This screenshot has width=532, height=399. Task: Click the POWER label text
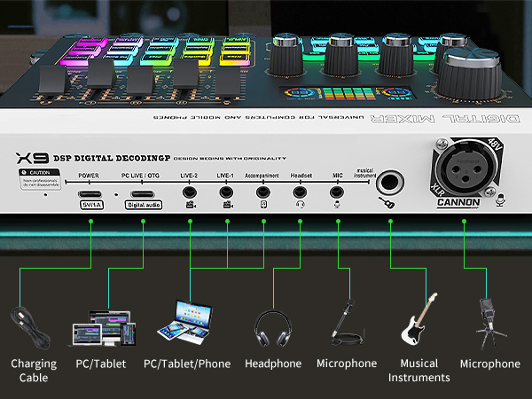click(x=89, y=176)
